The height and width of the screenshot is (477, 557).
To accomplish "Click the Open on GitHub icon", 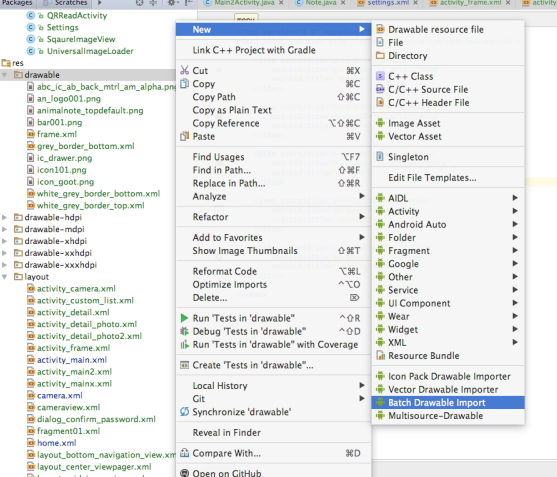I will pyautogui.click(x=184, y=473).
